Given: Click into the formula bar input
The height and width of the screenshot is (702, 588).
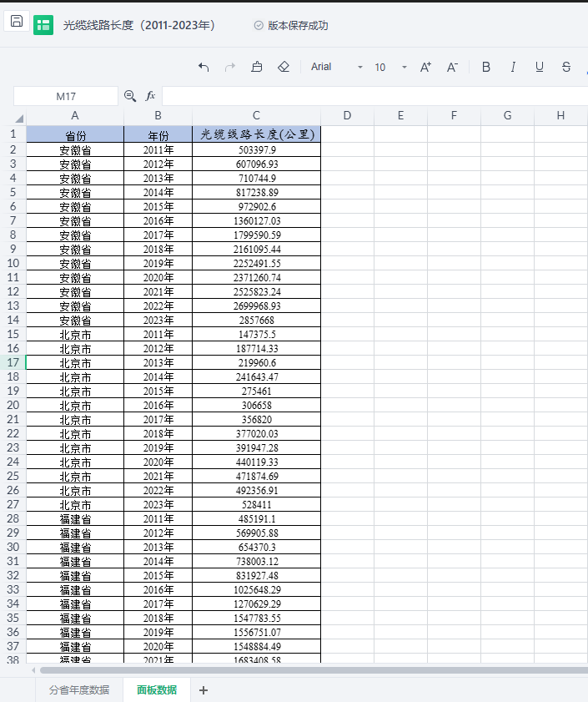Looking at the screenshot, I should point(375,96).
